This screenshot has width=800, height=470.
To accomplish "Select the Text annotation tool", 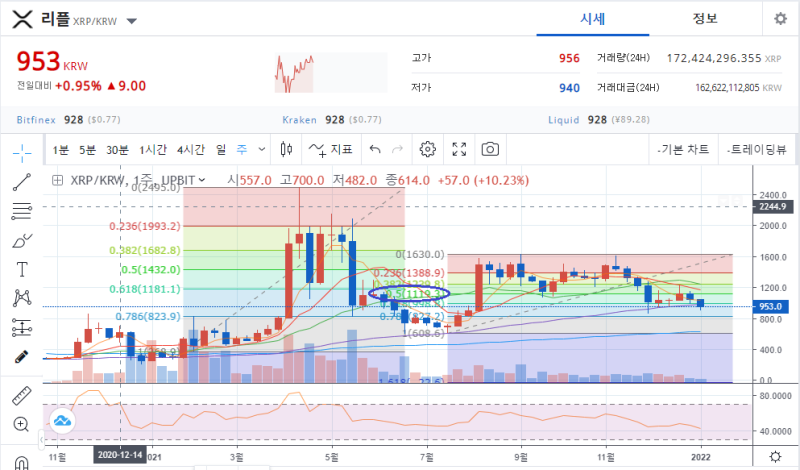I will (x=22, y=269).
